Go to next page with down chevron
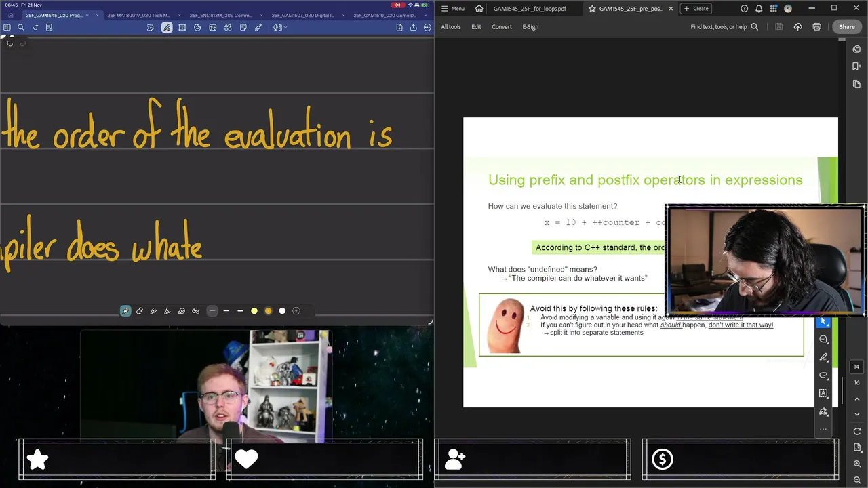This screenshot has height=488, width=868. coord(857,414)
